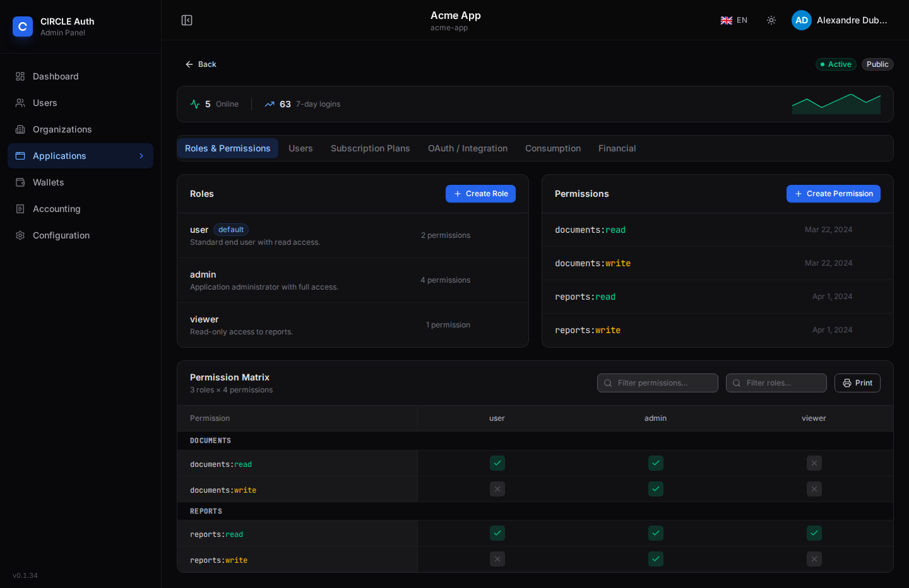Open the Financial tab
This screenshot has height=588, width=909.
617,148
